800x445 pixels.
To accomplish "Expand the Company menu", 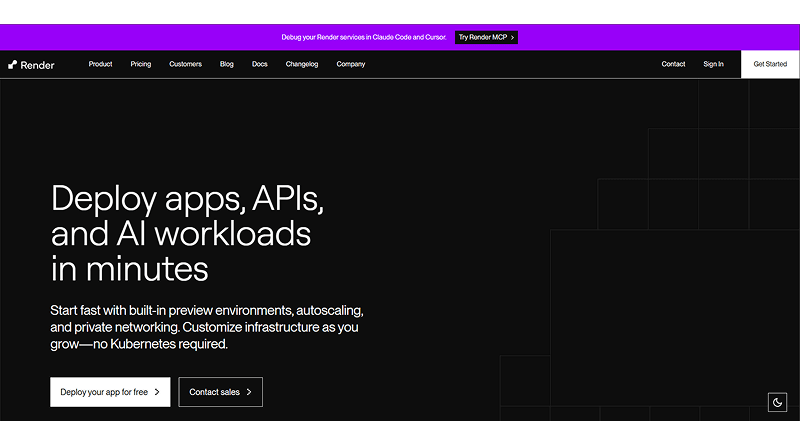I will coord(350,64).
